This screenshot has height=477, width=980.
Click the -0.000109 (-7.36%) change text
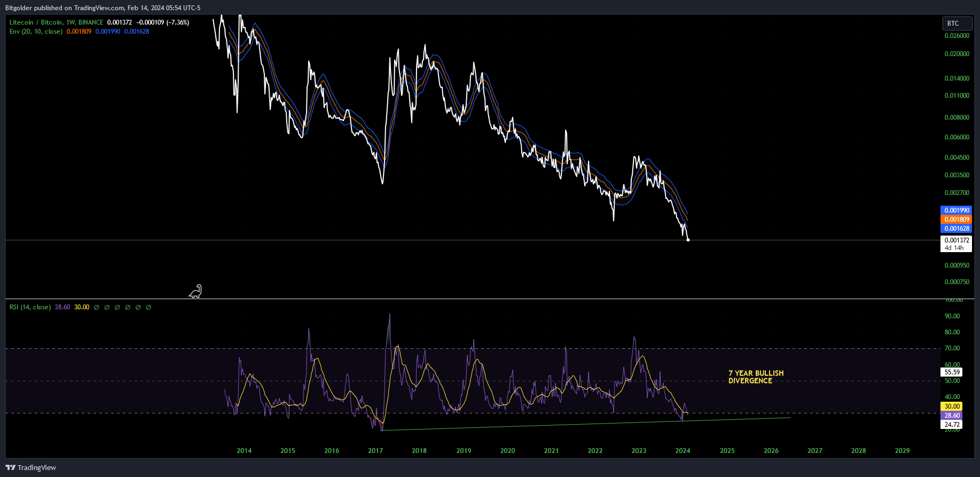(x=163, y=22)
